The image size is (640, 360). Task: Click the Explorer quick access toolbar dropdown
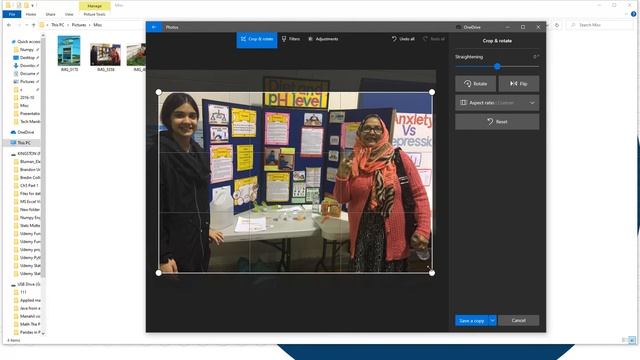pos(33,5)
